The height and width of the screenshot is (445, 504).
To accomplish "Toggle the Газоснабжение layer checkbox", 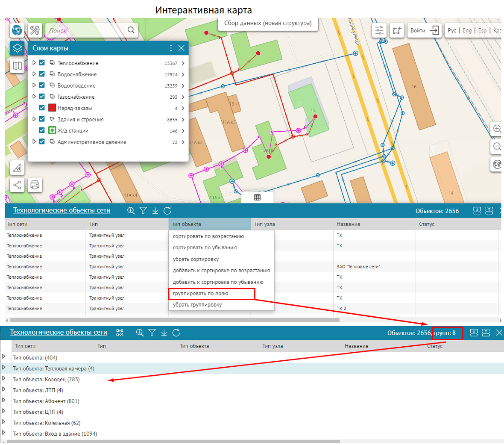I will (42, 97).
